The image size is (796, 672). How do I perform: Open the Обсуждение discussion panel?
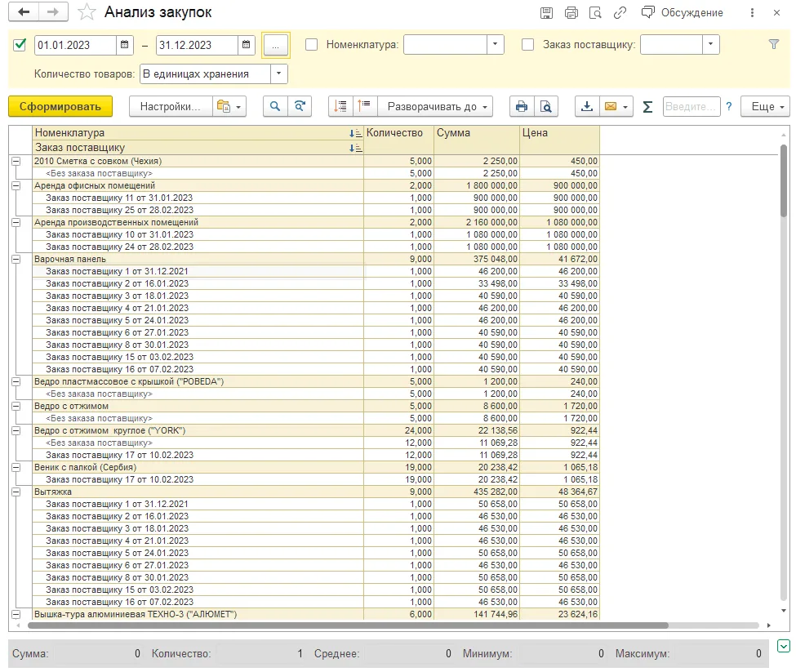(683, 13)
